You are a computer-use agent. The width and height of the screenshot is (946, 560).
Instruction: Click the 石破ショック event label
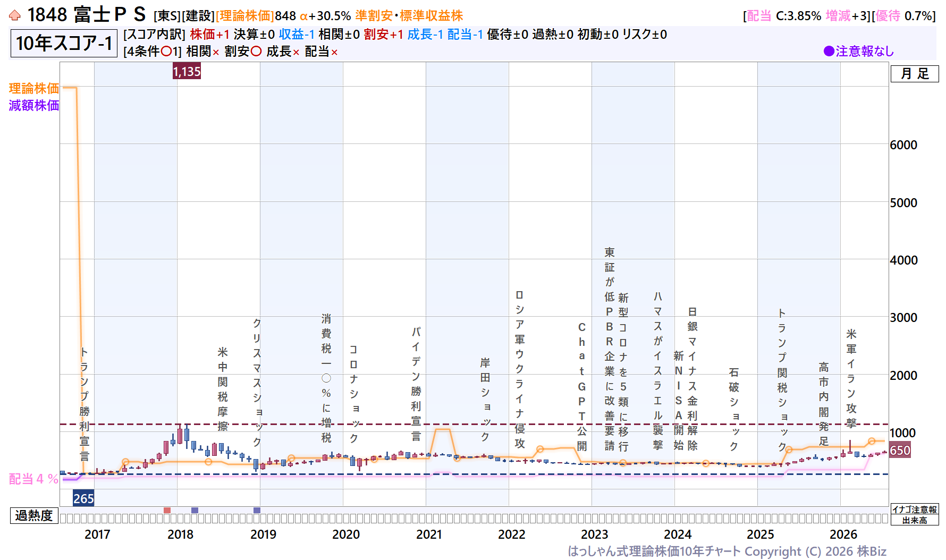click(x=734, y=409)
